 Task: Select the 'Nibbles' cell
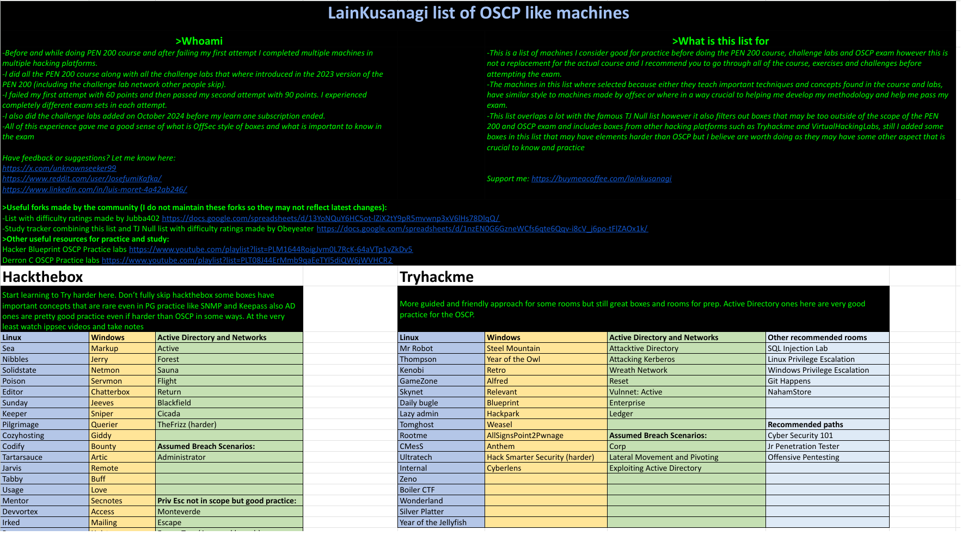[45, 359]
